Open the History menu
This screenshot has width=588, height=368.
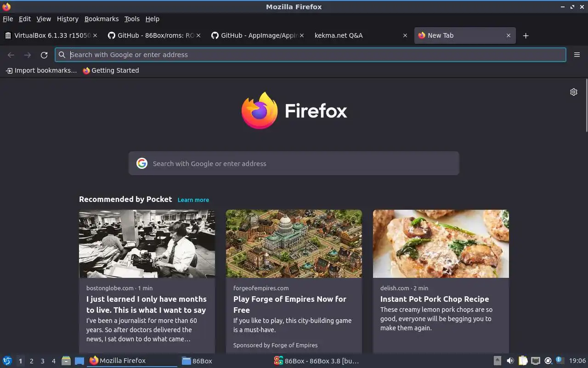pyautogui.click(x=68, y=19)
